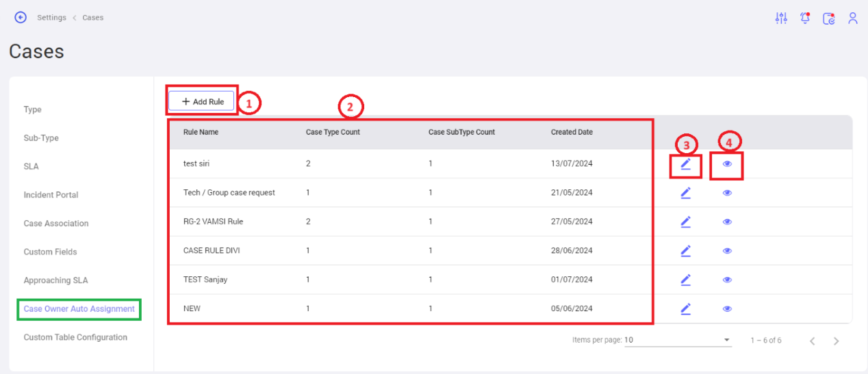Go to previous page of rules
The width and height of the screenshot is (868, 374).
click(x=812, y=341)
